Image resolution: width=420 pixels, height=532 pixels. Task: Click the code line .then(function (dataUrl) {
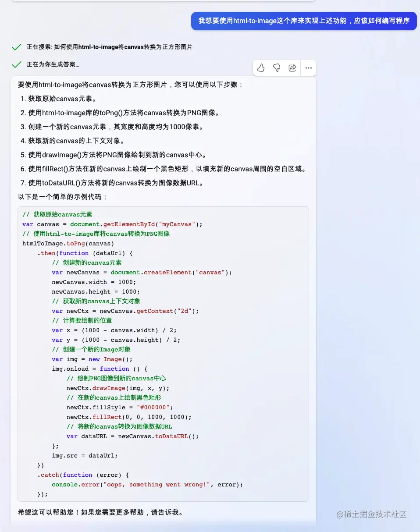coord(85,253)
